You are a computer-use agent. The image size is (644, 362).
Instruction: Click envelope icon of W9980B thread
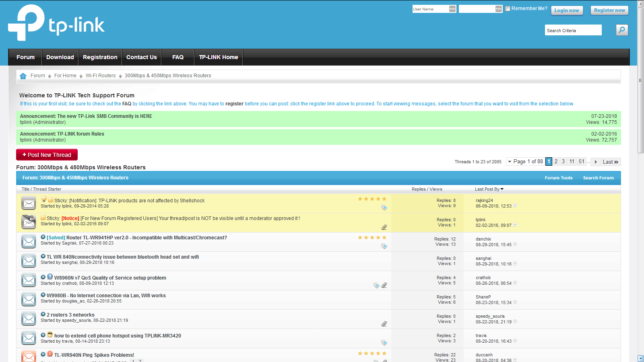point(29,300)
